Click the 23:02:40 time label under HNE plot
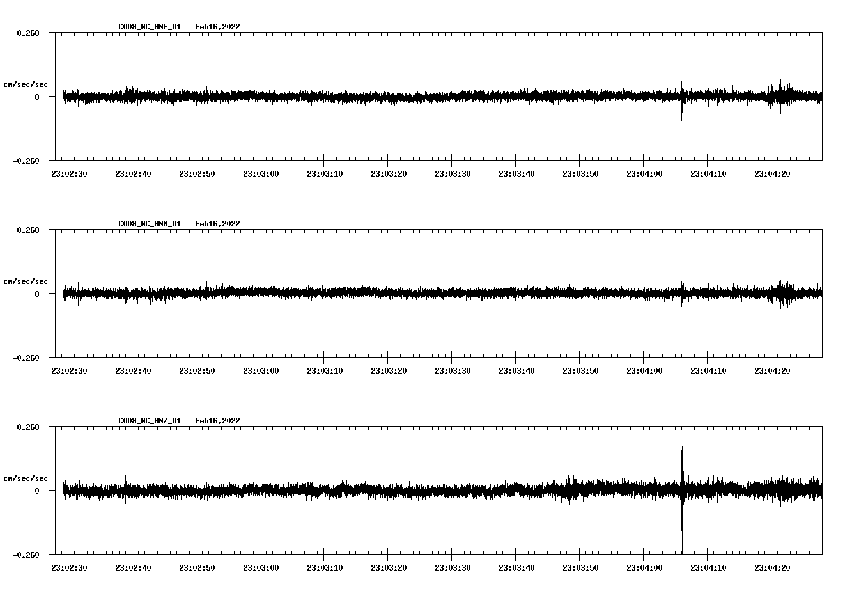868x591 pixels. [133, 174]
